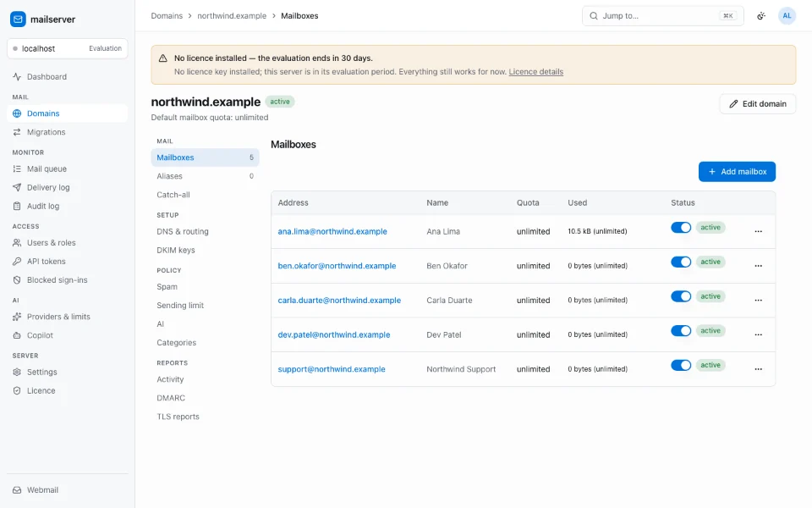Click the Status column header
The height and width of the screenshot is (508, 812).
pos(683,202)
